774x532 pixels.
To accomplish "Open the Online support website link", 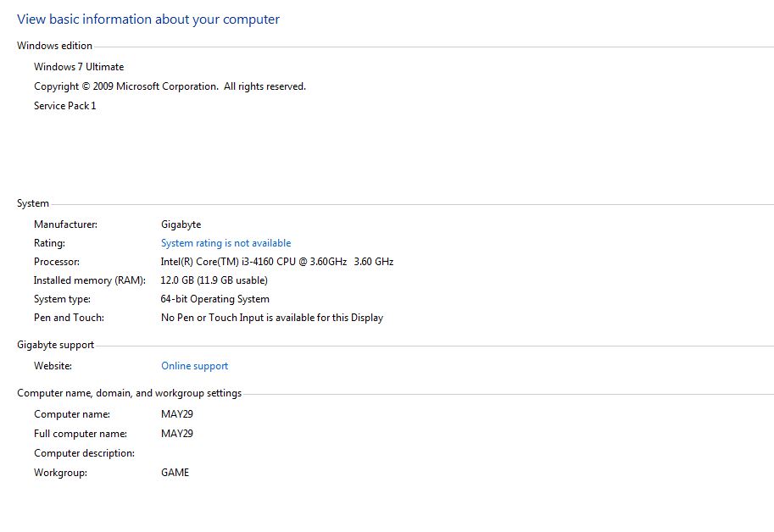I will coord(194,366).
